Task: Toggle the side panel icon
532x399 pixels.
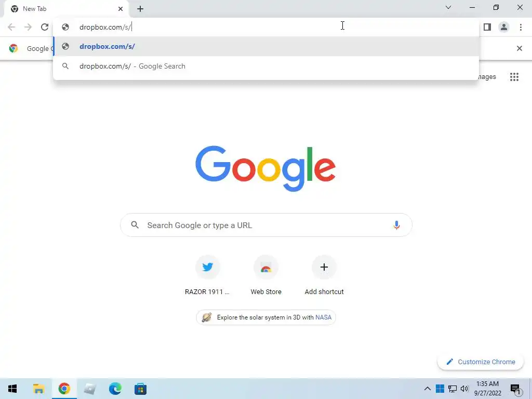Action: pyautogui.click(x=487, y=27)
